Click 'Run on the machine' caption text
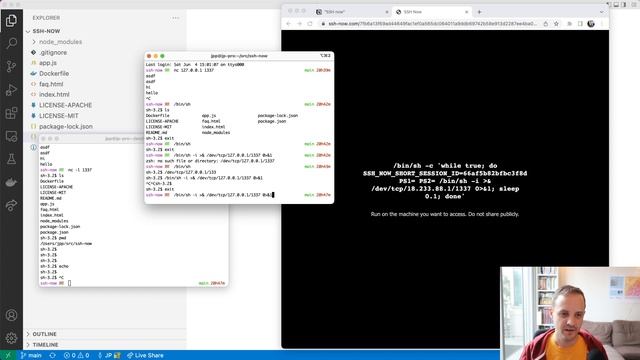The image size is (640, 360). (444, 214)
